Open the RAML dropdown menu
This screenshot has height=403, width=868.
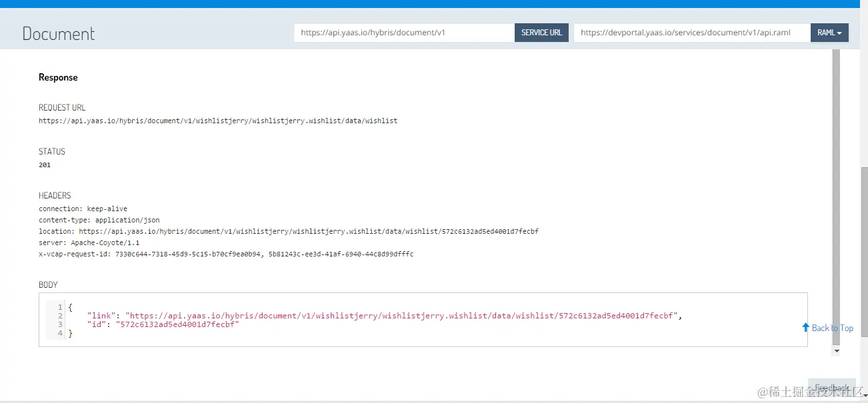click(829, 33)
